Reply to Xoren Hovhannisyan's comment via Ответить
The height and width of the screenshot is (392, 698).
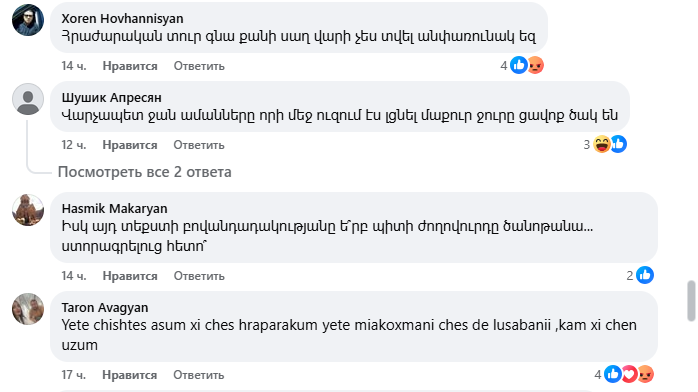coord(199,66)
